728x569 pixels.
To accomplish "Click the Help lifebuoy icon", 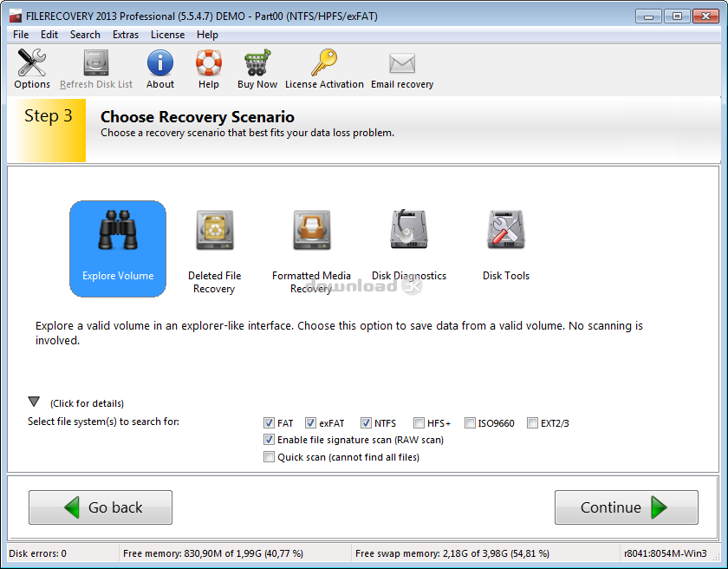I will [209, 62].
